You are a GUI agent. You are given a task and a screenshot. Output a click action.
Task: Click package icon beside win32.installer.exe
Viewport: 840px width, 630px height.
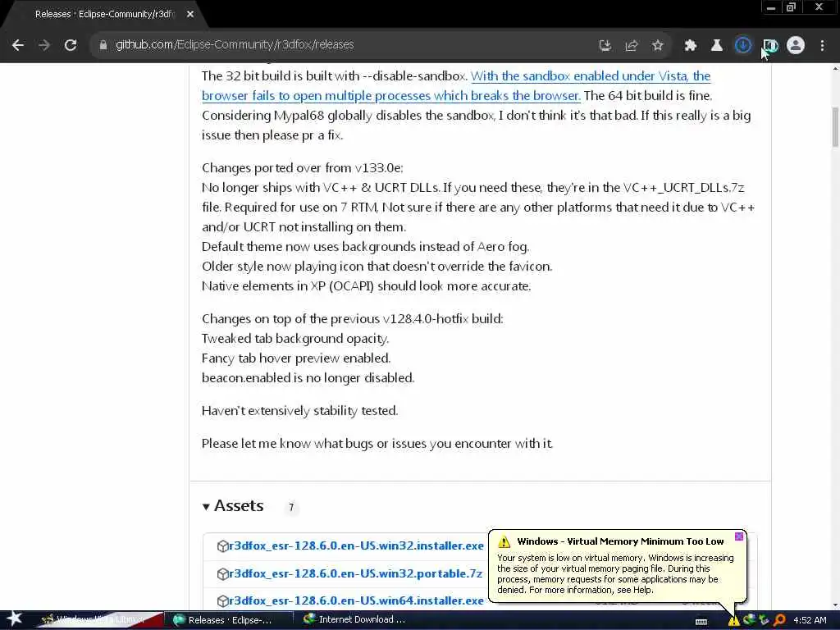pos(222,546)
